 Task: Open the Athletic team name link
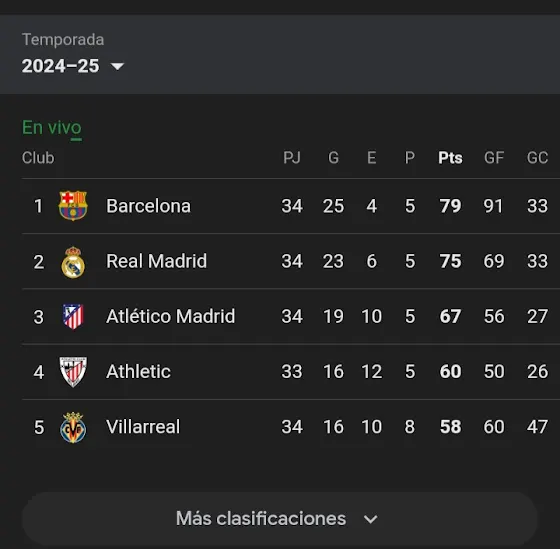(x=138, y=371)
